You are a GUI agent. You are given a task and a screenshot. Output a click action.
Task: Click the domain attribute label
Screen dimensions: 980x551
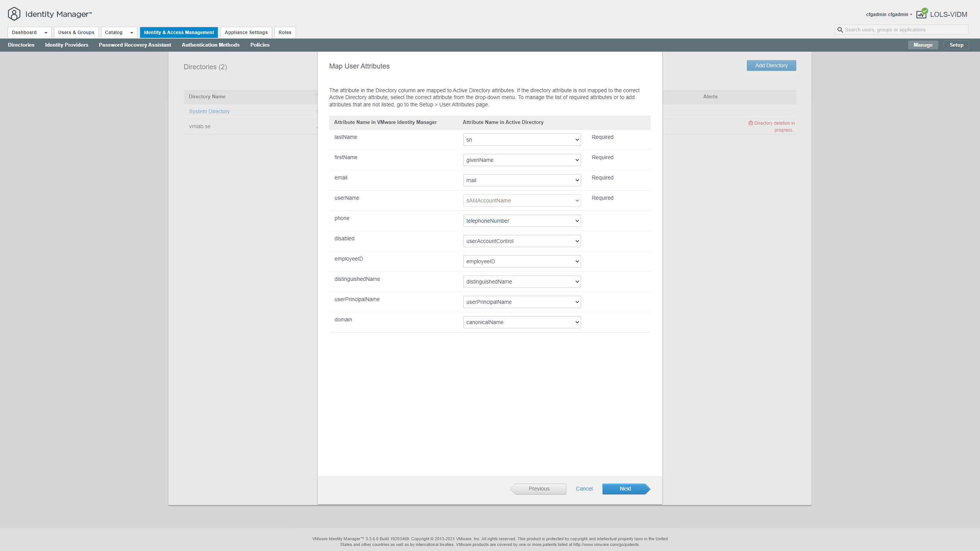point(343,320)
